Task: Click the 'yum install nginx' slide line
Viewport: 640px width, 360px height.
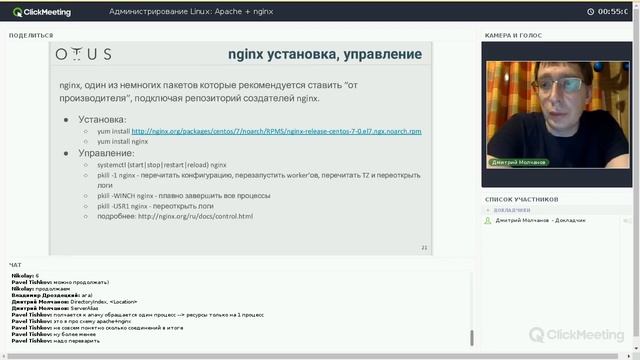Action: (122, 142)
